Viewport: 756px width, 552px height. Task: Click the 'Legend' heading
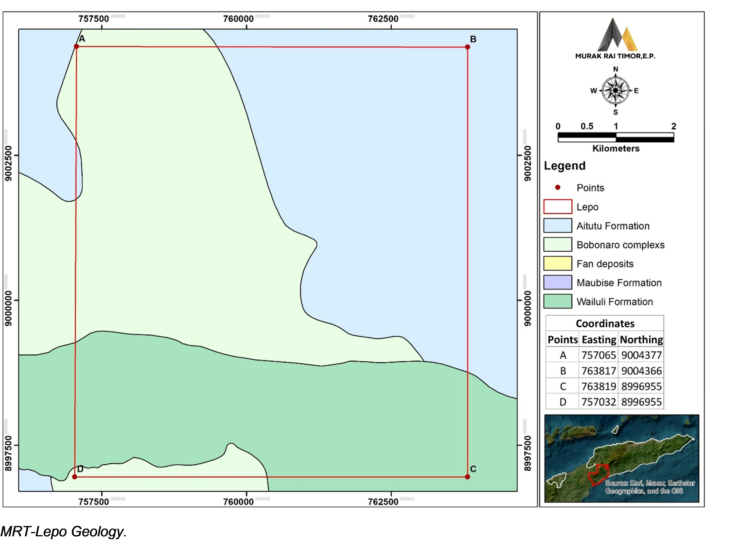click(564, 166)
